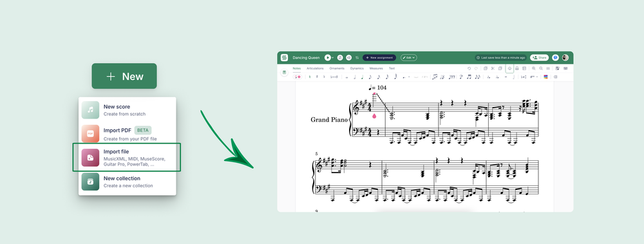Open the help question mark icon

tap(555, 57)
